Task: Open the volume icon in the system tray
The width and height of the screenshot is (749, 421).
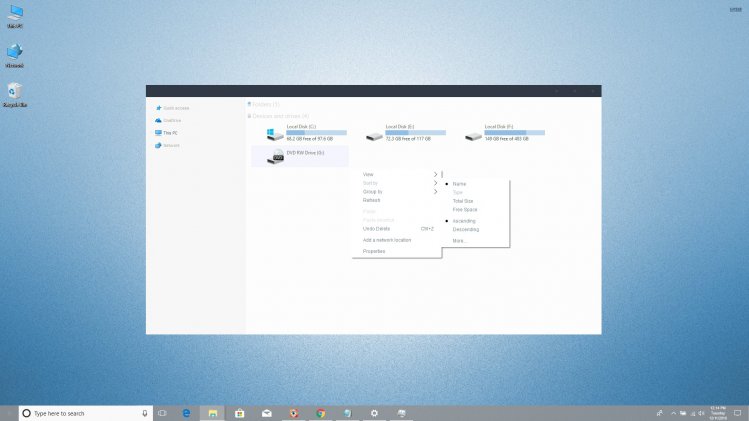Action: 701,413
